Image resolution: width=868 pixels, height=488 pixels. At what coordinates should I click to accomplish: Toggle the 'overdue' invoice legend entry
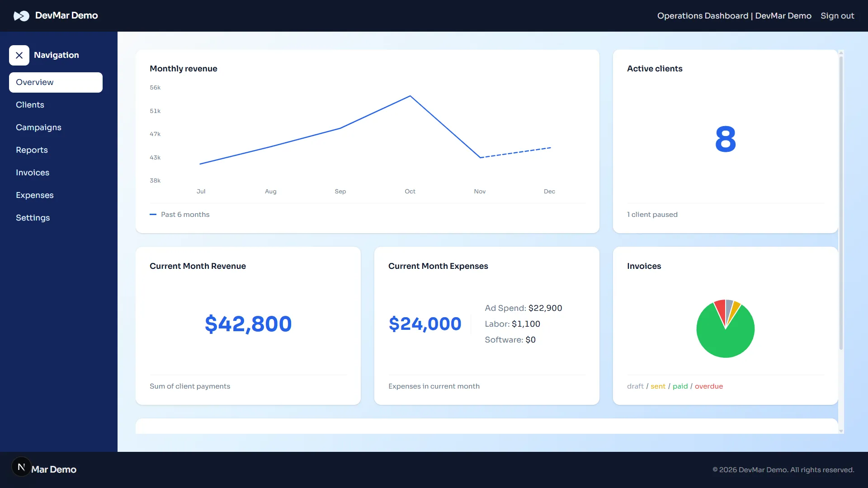pyautogui.click(x=708, y=386)
